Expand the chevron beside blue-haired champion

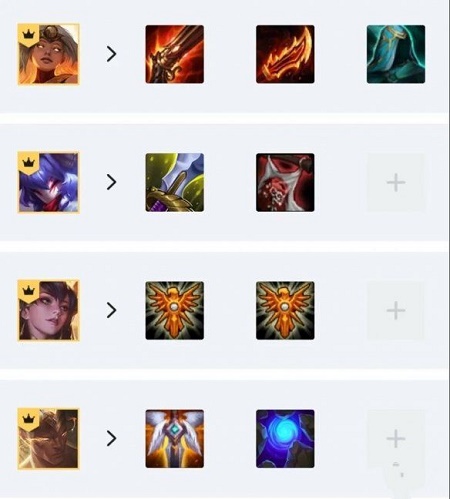(111, 182)
